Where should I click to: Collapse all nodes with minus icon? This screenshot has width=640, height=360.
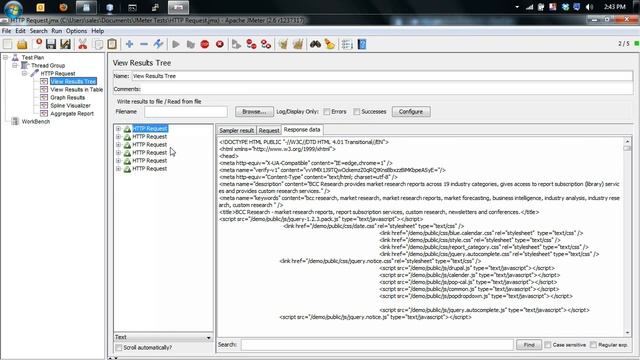point(144,44)
